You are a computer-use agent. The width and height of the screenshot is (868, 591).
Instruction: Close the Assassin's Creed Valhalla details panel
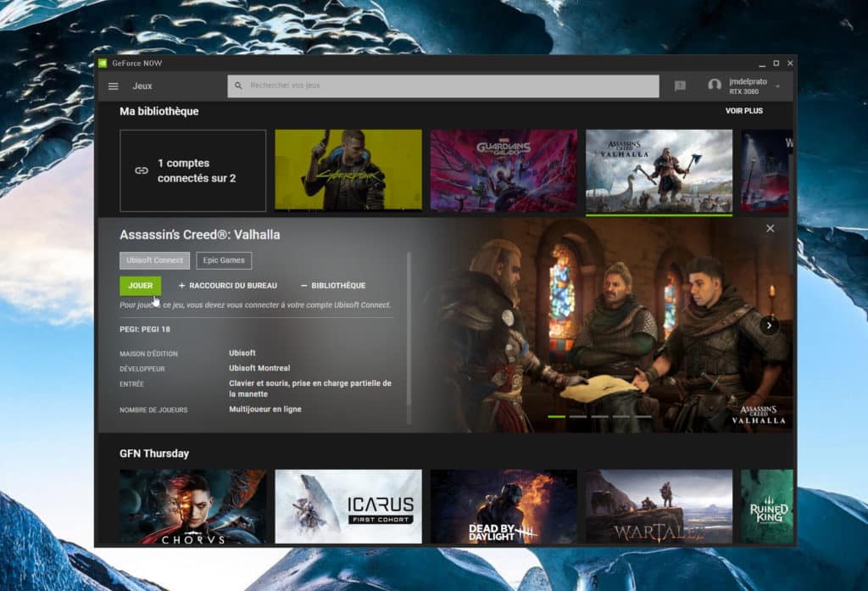[x=770, y=228]
